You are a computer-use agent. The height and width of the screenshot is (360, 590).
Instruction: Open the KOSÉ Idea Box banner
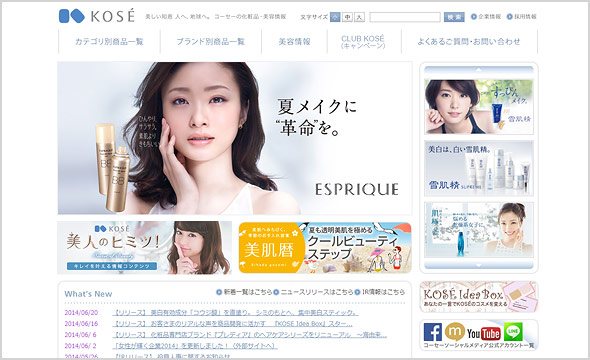coord(479,297)
